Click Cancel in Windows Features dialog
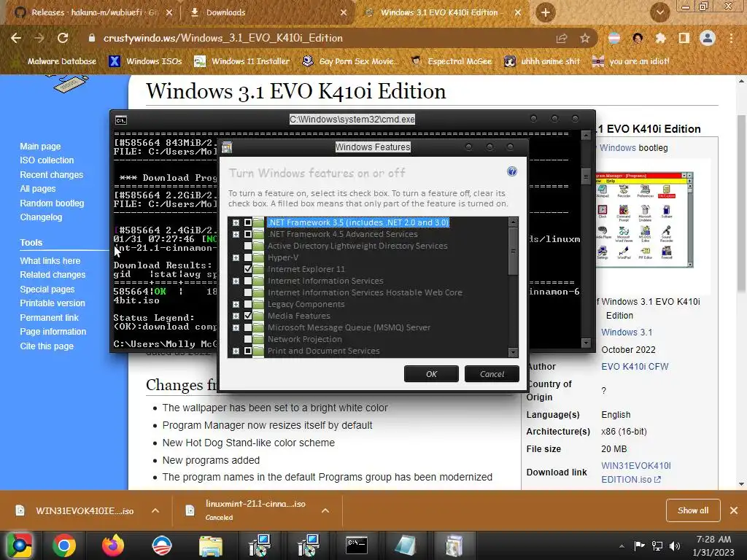The width and height of the screenshot is (747, 560). tap(492, 374)
